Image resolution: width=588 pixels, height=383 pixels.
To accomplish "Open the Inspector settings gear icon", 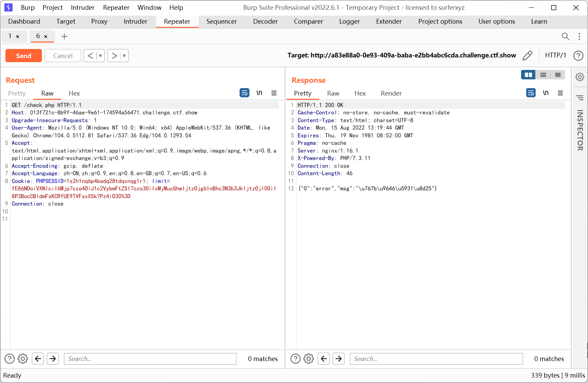I will [x=580, y=77].
